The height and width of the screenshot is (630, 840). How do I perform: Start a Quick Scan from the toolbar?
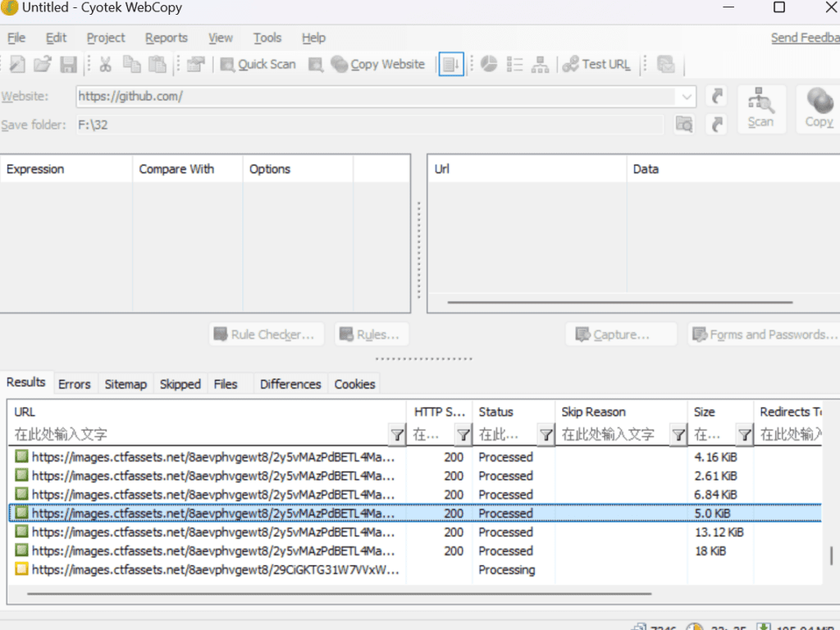tap(258, 64)
